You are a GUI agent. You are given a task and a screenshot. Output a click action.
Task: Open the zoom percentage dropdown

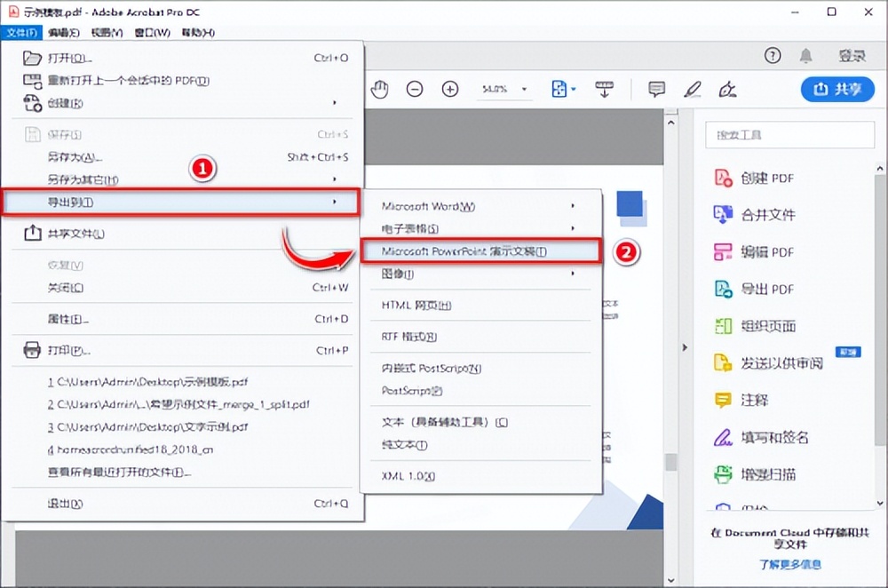[x=504, y=89]
